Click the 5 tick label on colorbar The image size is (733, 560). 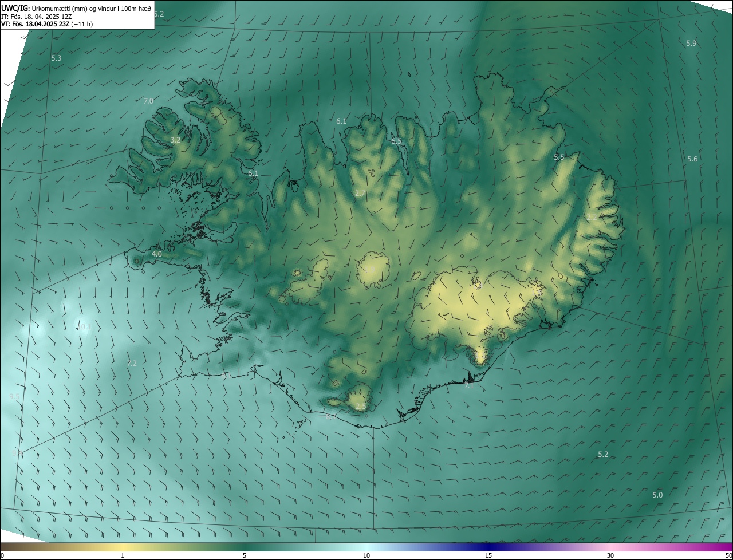click(245, 555)
